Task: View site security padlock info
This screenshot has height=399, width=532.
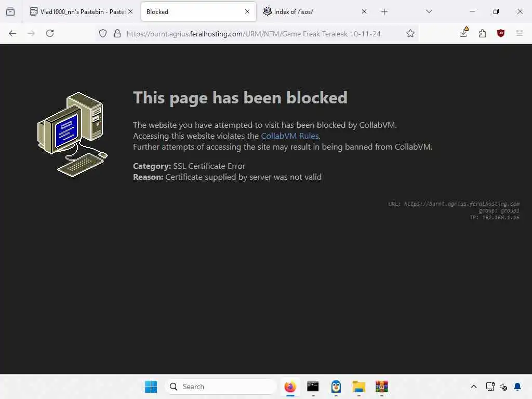Action: point(117,33)
